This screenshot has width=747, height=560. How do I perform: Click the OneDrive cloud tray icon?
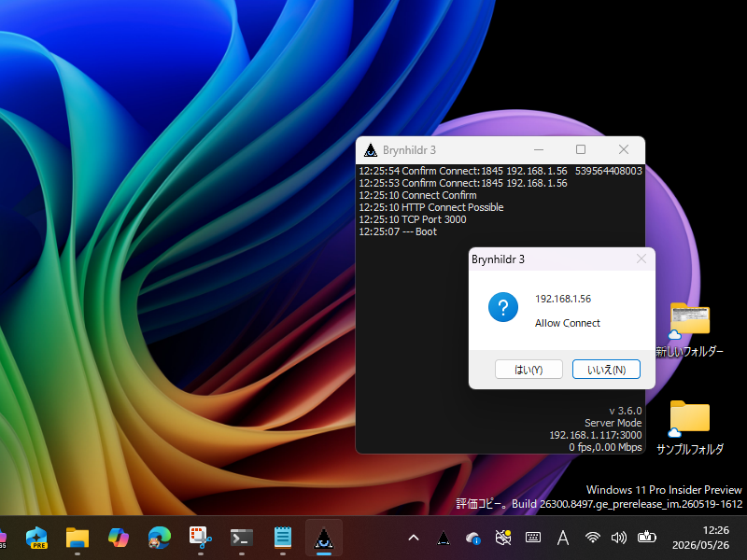[473, 539]
